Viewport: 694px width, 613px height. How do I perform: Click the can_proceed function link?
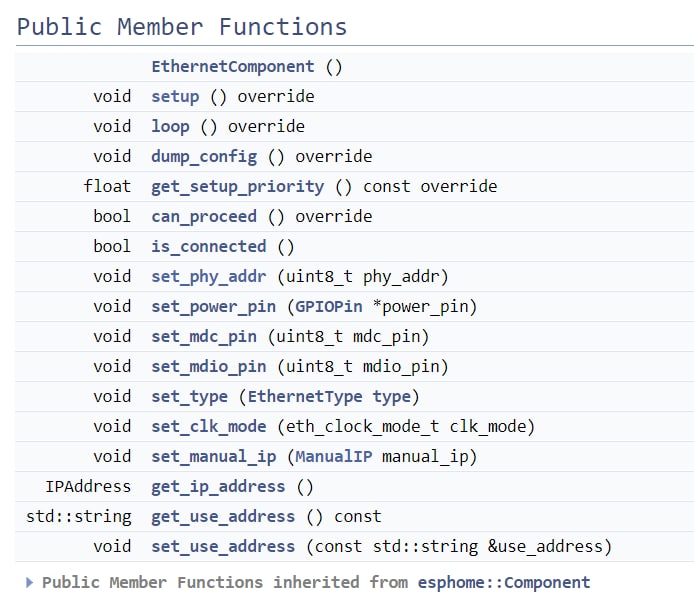[204, 217]
